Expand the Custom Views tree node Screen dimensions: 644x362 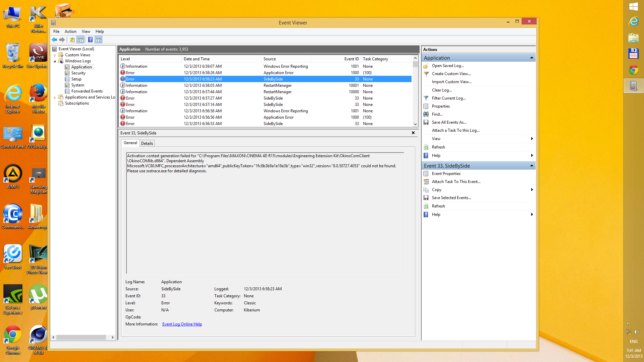(x=55, y=55)
